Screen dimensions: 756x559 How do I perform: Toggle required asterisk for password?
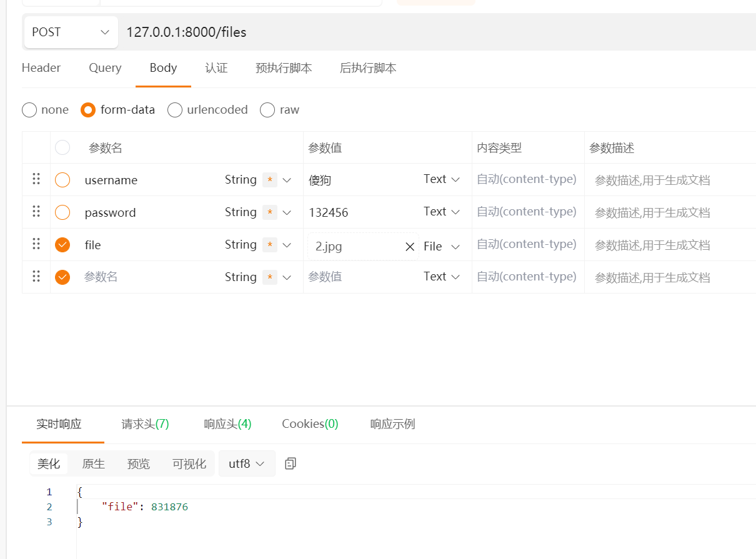[x=269, y=212]
